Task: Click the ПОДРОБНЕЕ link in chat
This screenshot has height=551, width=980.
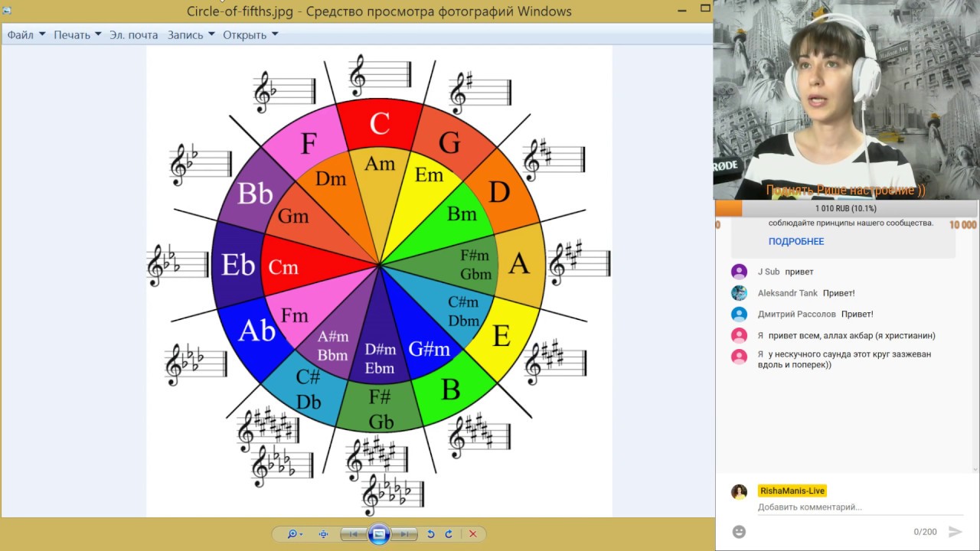Action: tap(796, 241)
